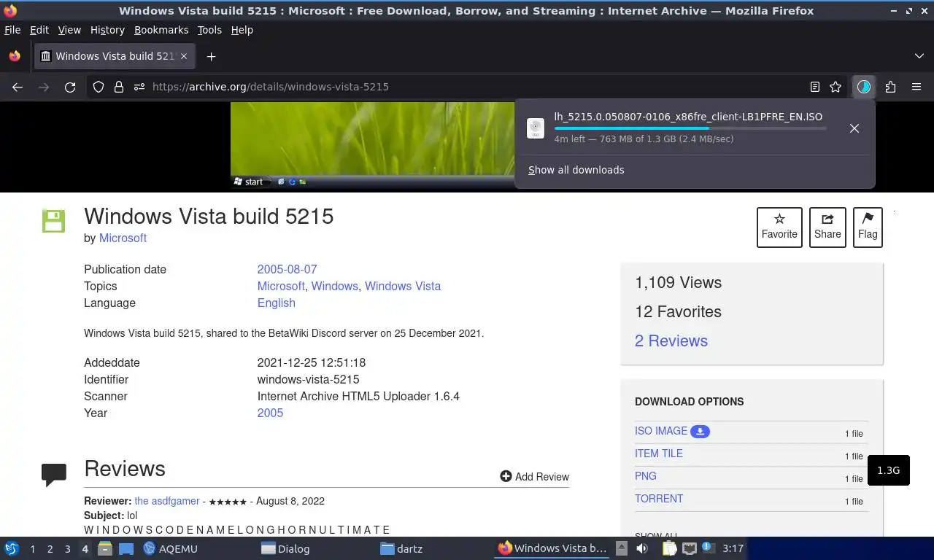The image size is (934, 560).
Task: Switch to workspace 2 in taskbar
Action: coord(50,548)
